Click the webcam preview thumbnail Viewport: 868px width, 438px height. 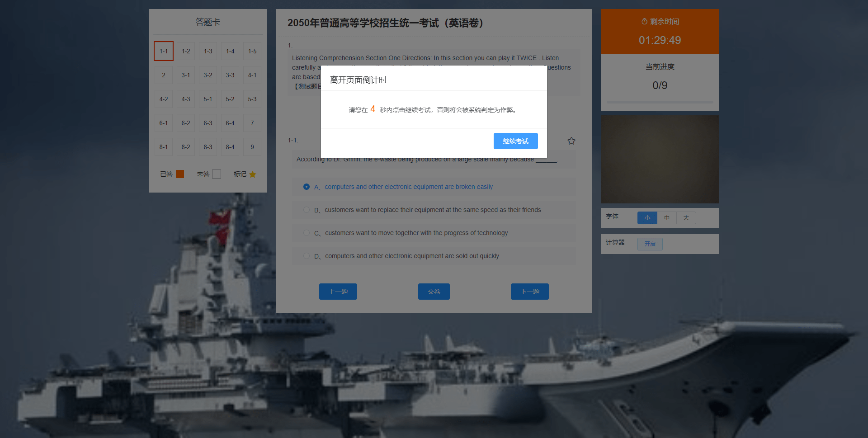tap(660, 159)
